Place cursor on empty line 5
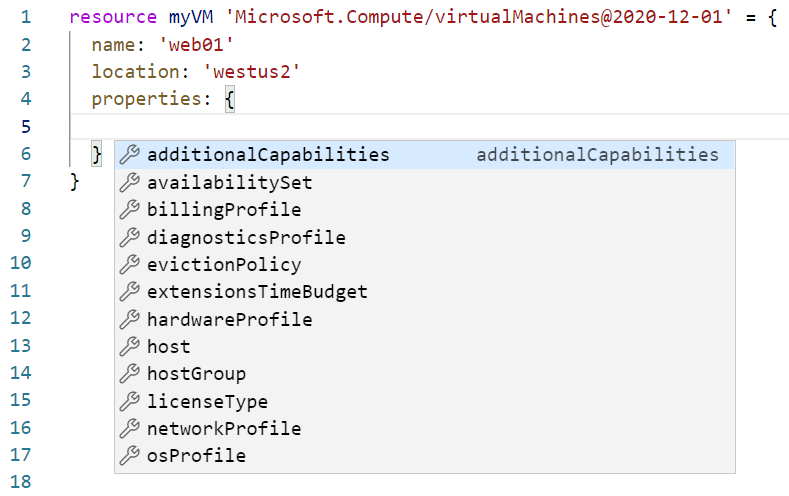This screenshot has width=789, height=496. point(400,127)
